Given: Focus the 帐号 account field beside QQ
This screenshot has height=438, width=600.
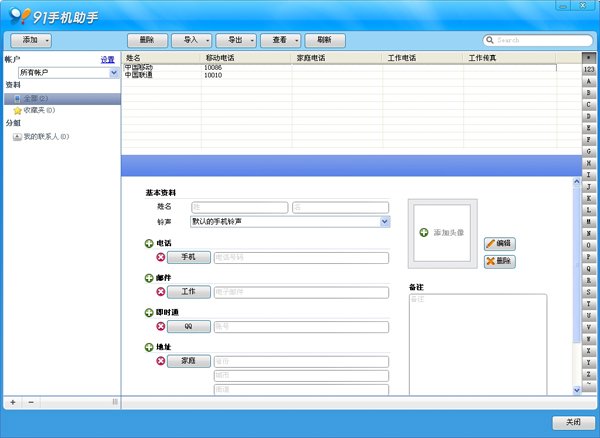Looking at the screenshot, I should 302,327.
